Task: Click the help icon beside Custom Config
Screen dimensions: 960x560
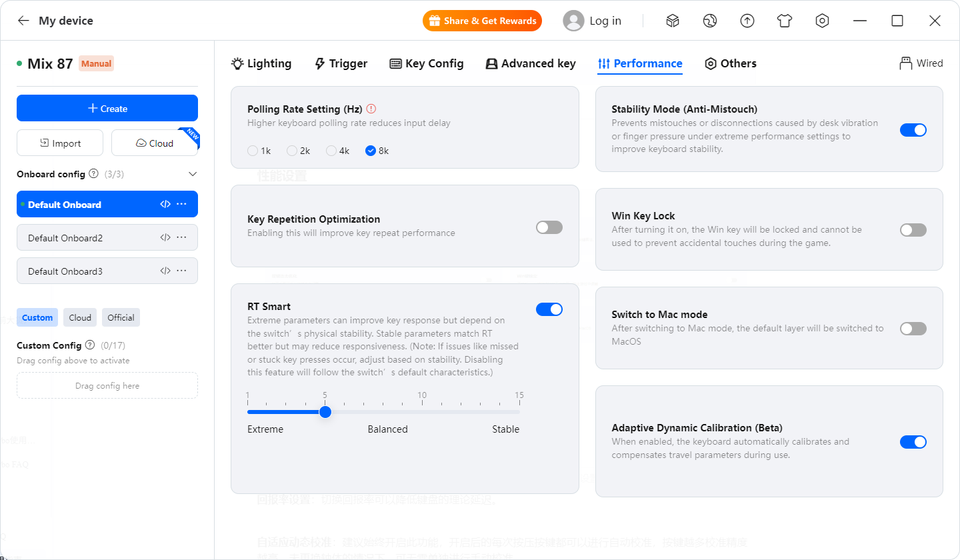Action: click(90, 345)
